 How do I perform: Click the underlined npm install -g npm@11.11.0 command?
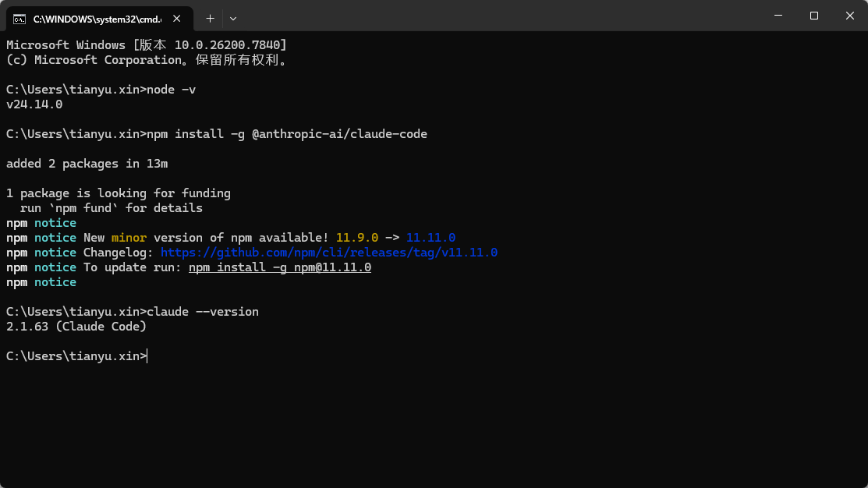(279, 267)
